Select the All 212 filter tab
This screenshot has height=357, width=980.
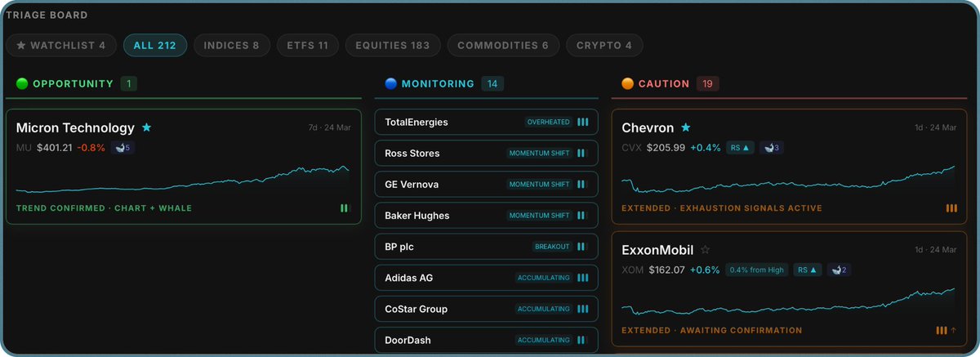[155, 45]
